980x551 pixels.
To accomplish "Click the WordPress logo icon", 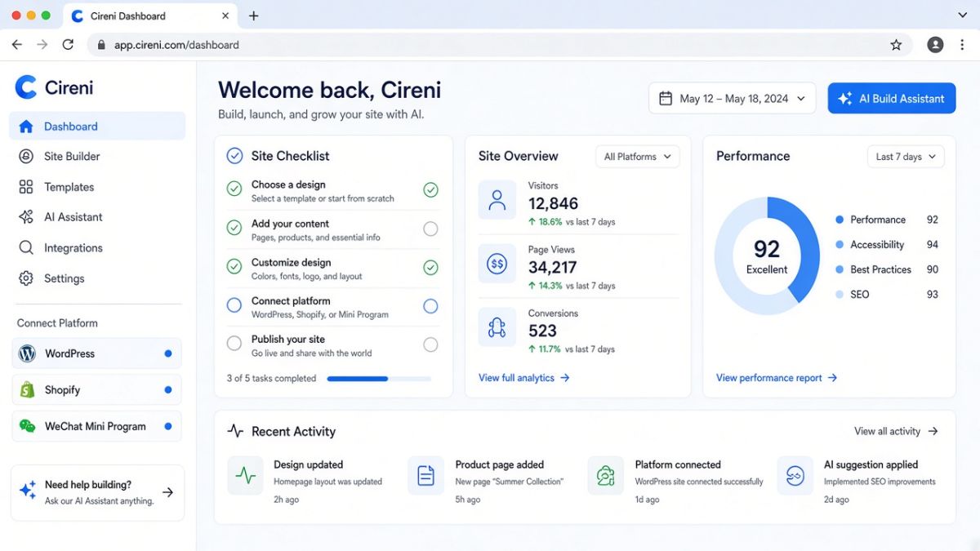I will [28, 353].
